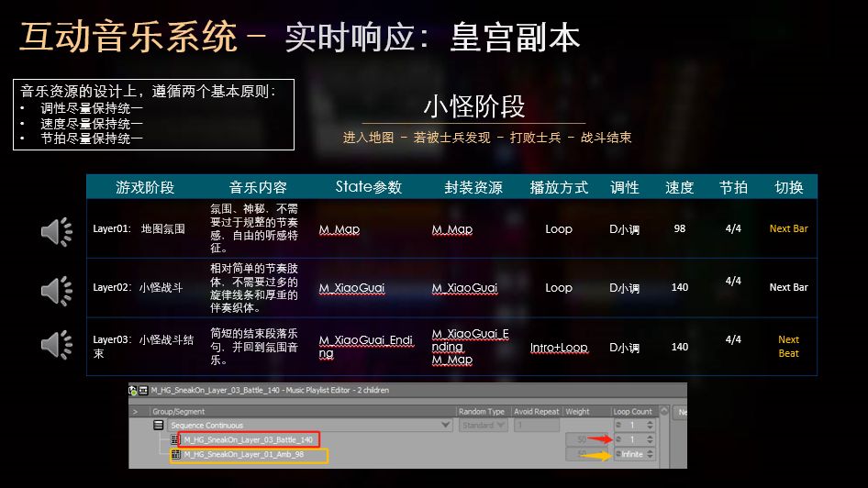The height and width of the screenshot is (488, 868).
Task: Click the 调性尽量保持统一 bullet
Action: tap(92, 108)
